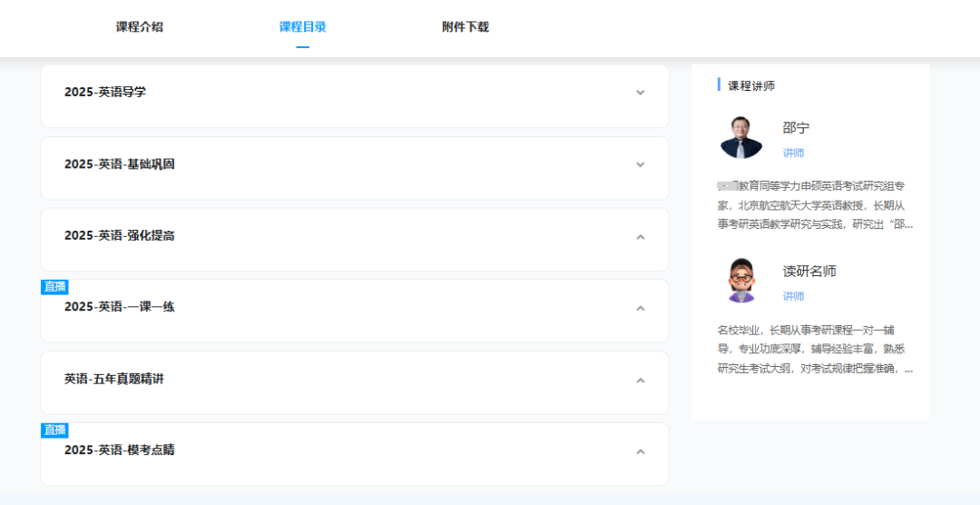Open the 附件下载 tab
Screen dimensions: 980x505
tap(465, 27)
